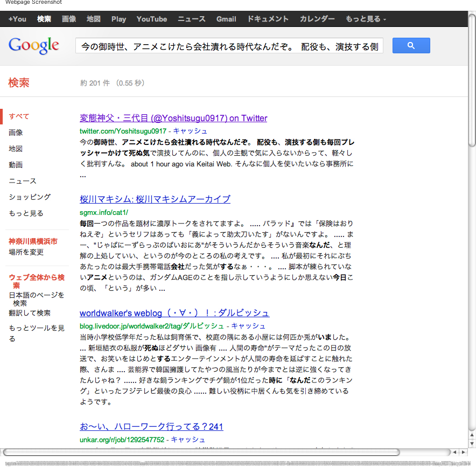Expand もっと見る dropdown in top bar

pos(366,19)
